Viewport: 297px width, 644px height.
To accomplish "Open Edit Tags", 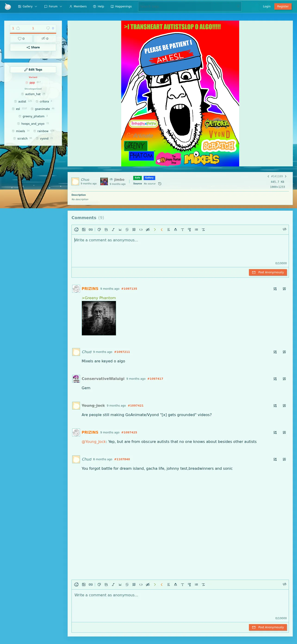I will click(33, 70).
